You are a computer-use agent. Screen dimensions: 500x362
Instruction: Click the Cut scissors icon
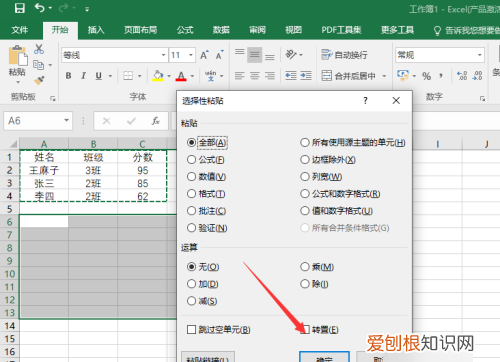tap(39, 49)
